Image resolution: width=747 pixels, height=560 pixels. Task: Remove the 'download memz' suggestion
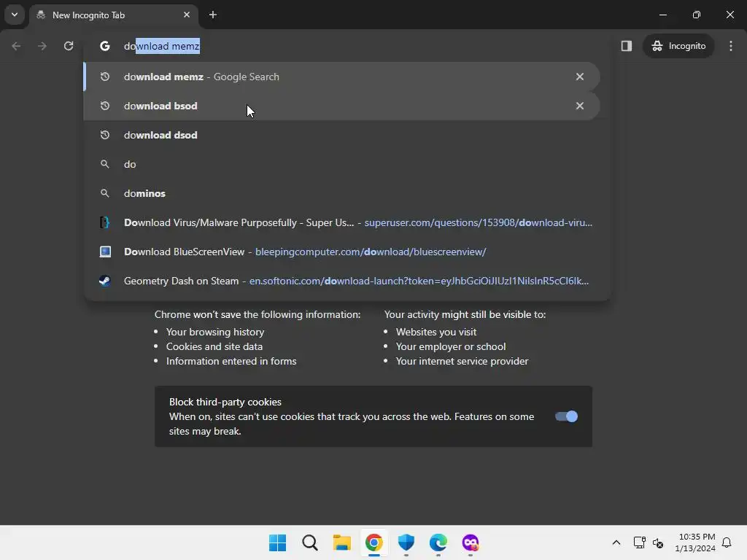tap(580, 77)
